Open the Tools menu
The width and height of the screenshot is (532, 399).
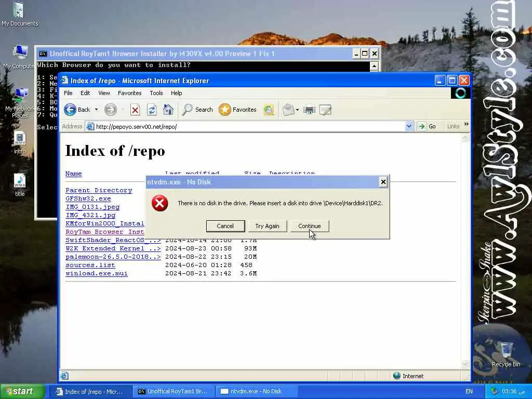156,93
